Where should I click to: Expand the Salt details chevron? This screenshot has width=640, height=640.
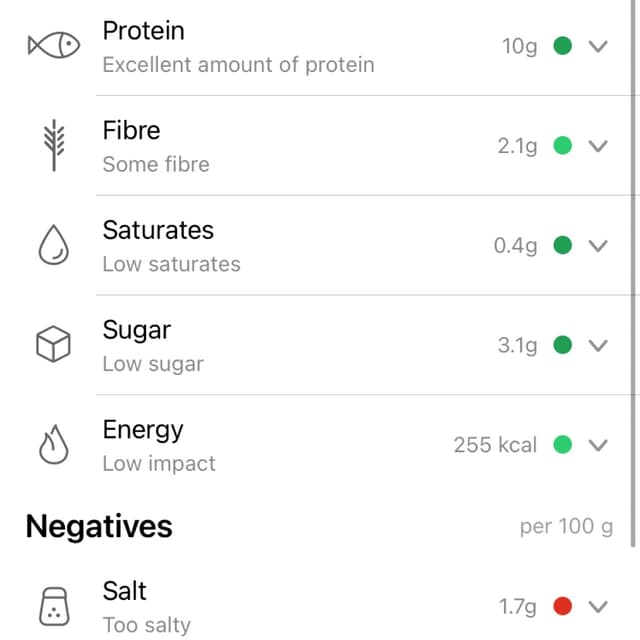tap(598, 606)
